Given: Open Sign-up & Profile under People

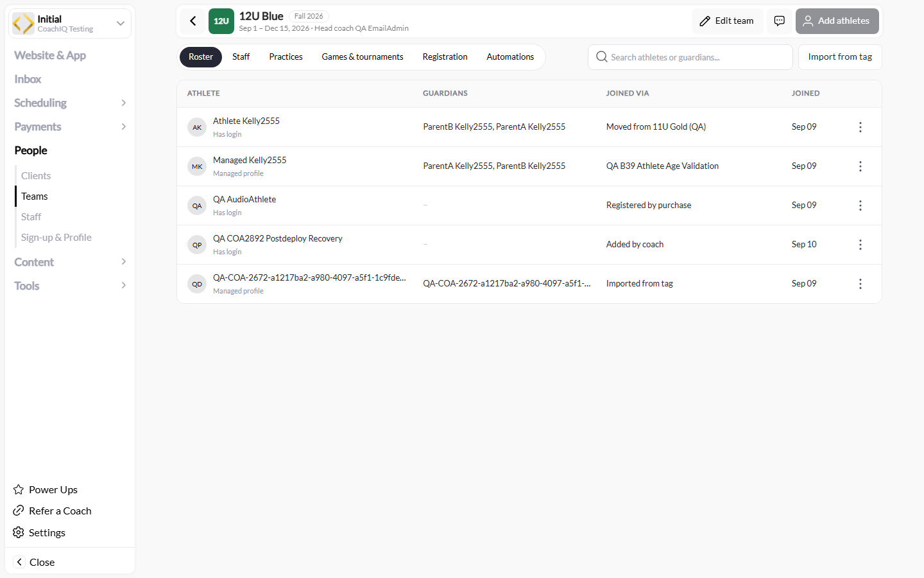Looking at the screenshot, I should [x=56, y=238].
